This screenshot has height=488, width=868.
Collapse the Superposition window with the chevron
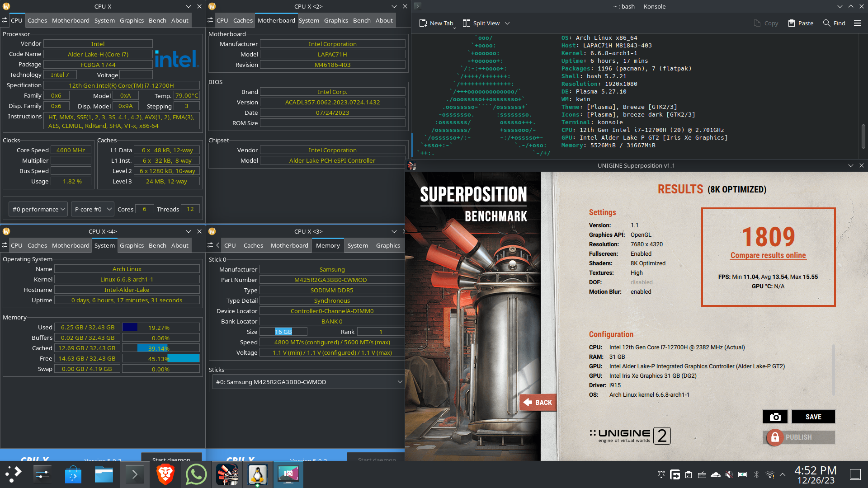pyautogui.click(x=850, y=165)
